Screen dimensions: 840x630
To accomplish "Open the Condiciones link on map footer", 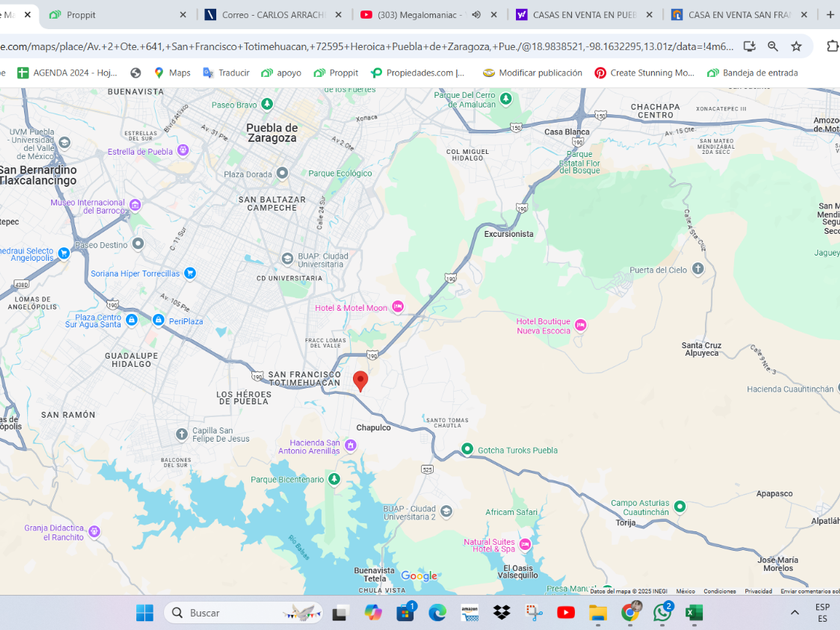I will pyautogui.click(x=719, y=591).
